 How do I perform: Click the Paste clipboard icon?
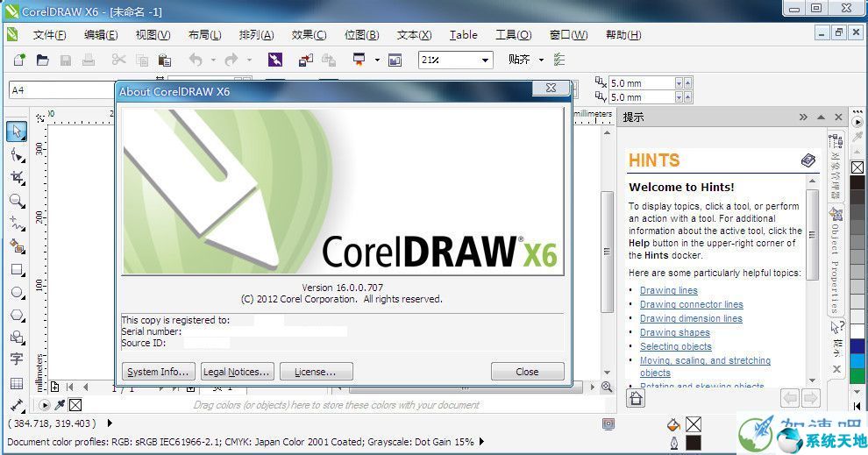pos(165,60)
